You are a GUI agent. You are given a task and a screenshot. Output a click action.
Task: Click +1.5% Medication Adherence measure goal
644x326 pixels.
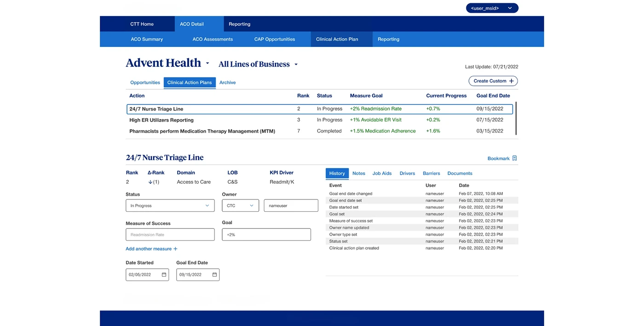tap(383, 131)
